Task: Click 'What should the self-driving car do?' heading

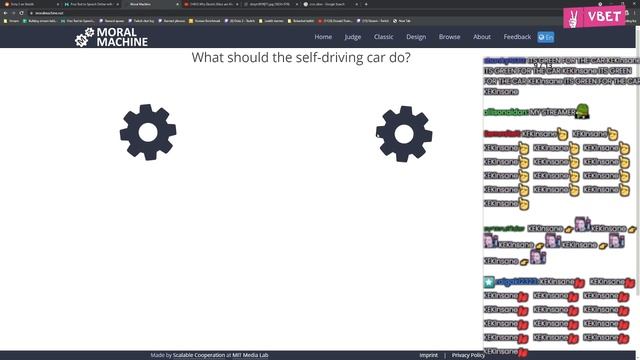Action: click(x=301, y=58)
